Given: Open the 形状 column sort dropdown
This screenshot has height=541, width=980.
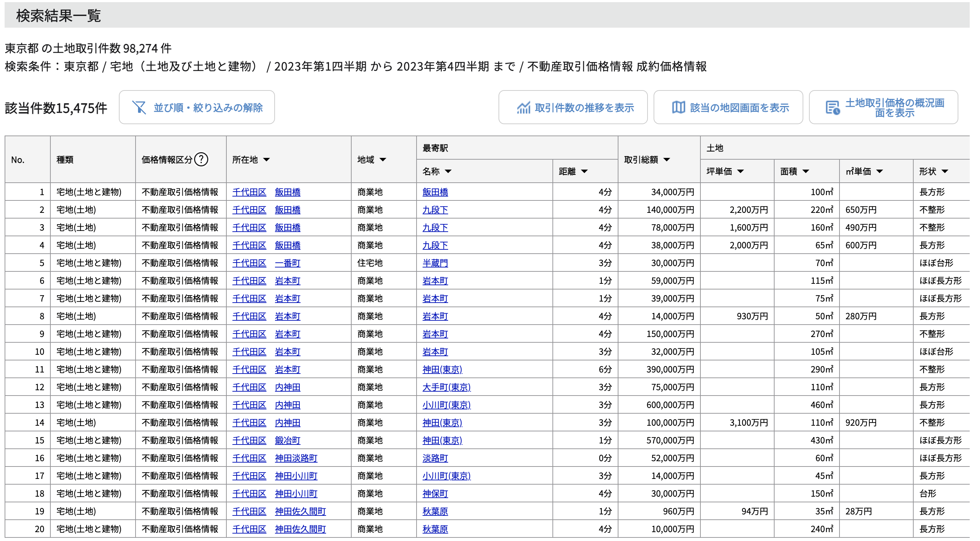Looking at the screenshot, I should pyautogui.click(x=945, y=172).
